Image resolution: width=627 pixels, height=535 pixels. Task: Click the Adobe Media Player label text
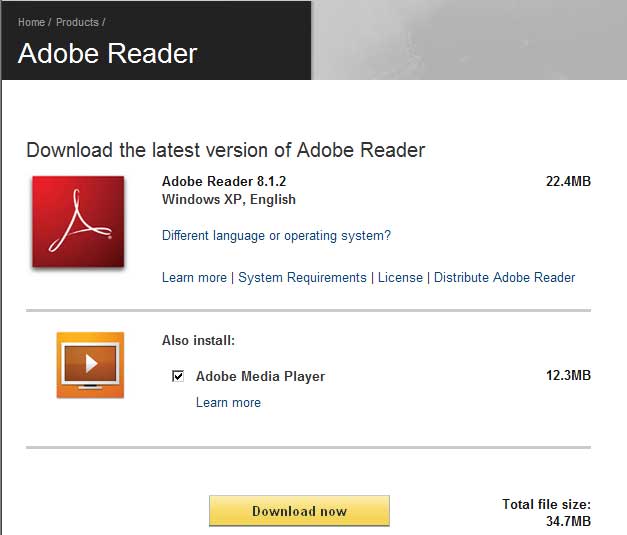(260, 377)
